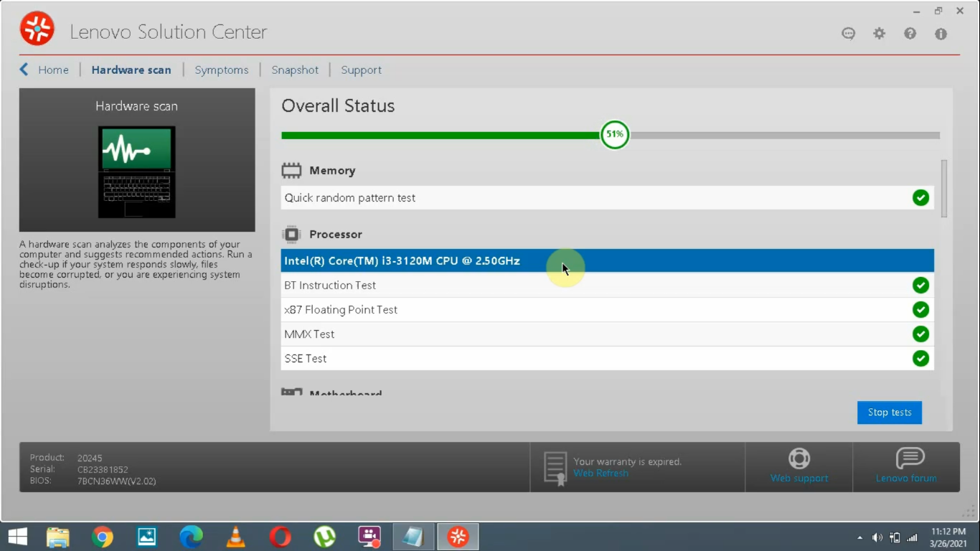
Task: Switch to the Symptoms tab
Action: pyautogui.click(x=222, y=70)
